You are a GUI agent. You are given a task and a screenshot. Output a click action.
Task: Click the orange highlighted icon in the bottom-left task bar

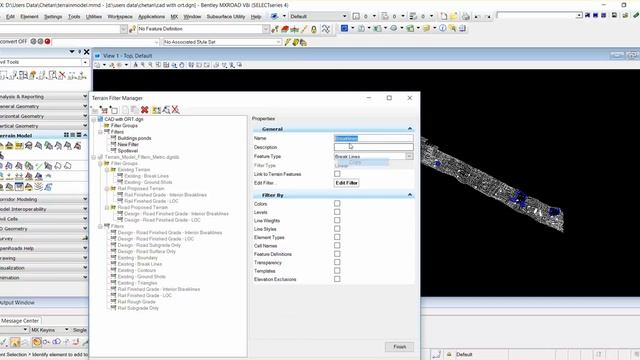(36, 342)
